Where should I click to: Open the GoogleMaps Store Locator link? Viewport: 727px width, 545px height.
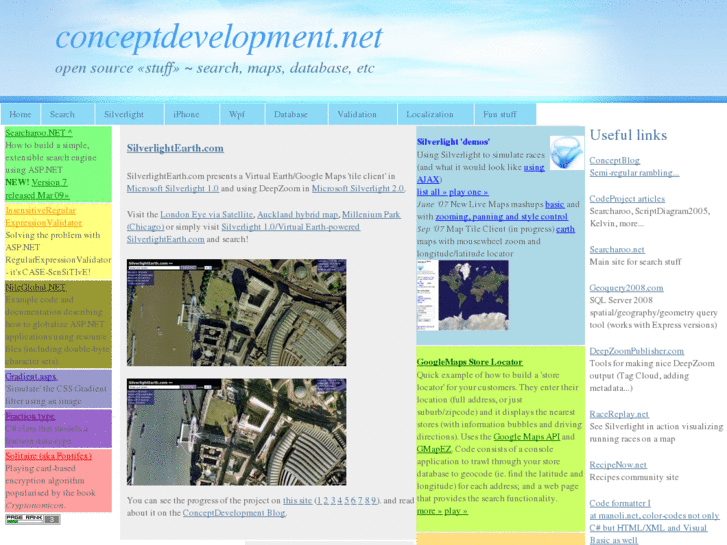469,362
